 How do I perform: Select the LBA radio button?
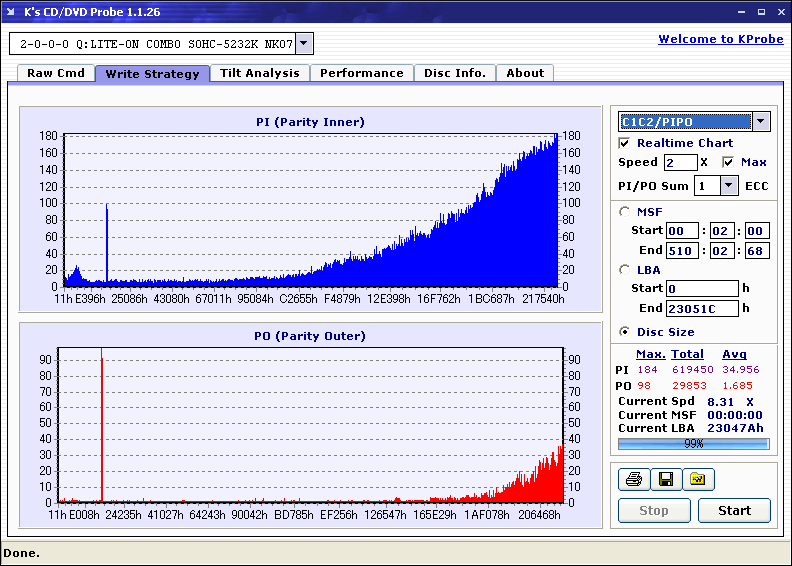pyautogui.click(x=625, y=270)
